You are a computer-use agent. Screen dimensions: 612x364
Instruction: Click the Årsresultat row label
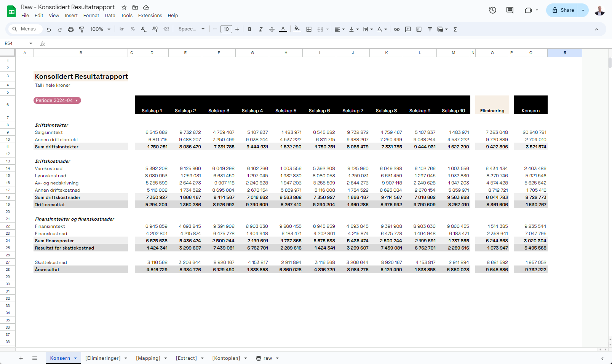click(47, 270)
